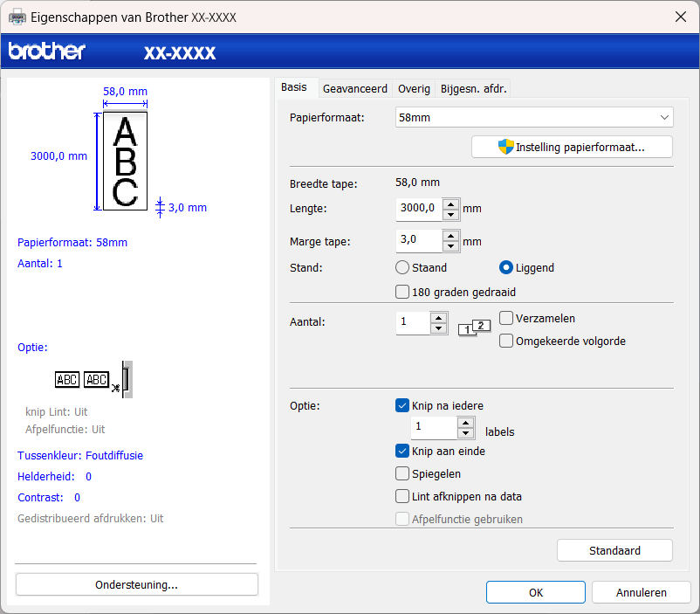Click the printer icon in title bar
Image resolution: width=700 pixels, height=614 pixels.
tap(17, 17)
